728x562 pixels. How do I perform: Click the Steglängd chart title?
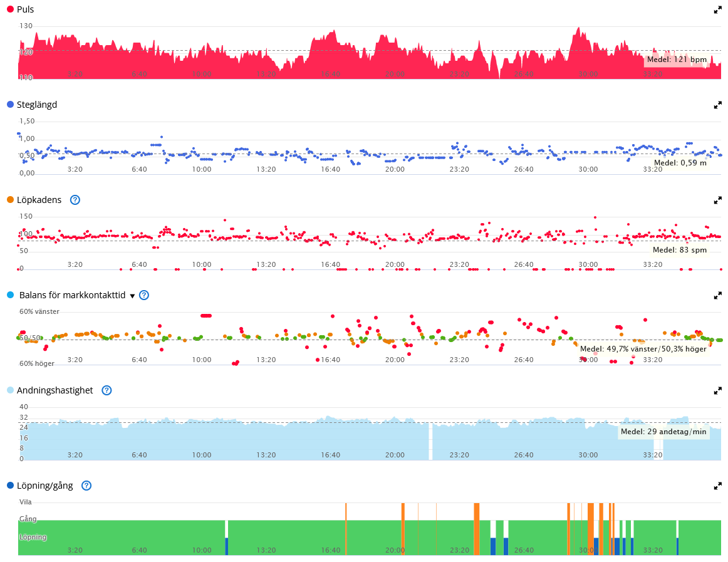[37, 105]
